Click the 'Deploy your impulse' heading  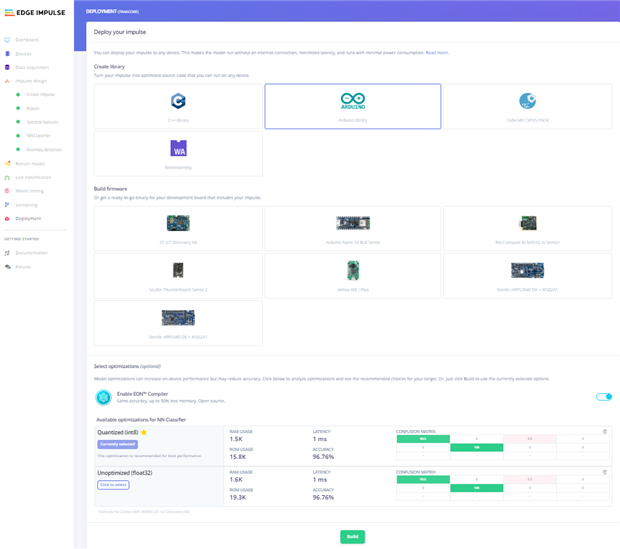pyautogui.click(x=120, y=32)
